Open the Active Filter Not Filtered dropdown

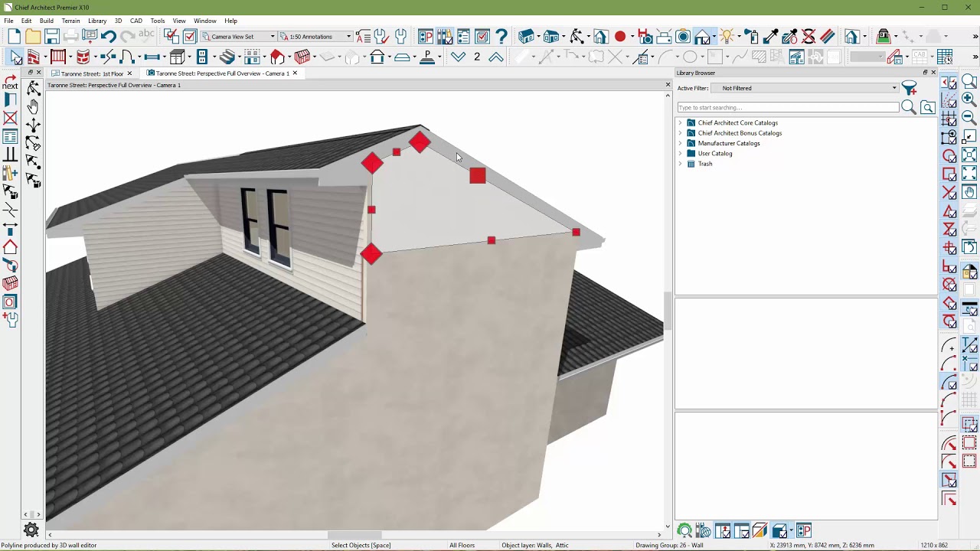click(805, 88)
